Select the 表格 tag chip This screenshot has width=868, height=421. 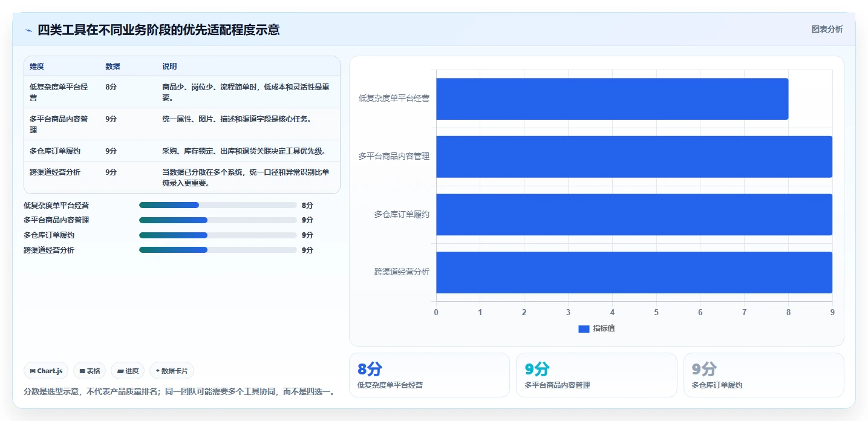pyautogui.click(x=90, y=371)
